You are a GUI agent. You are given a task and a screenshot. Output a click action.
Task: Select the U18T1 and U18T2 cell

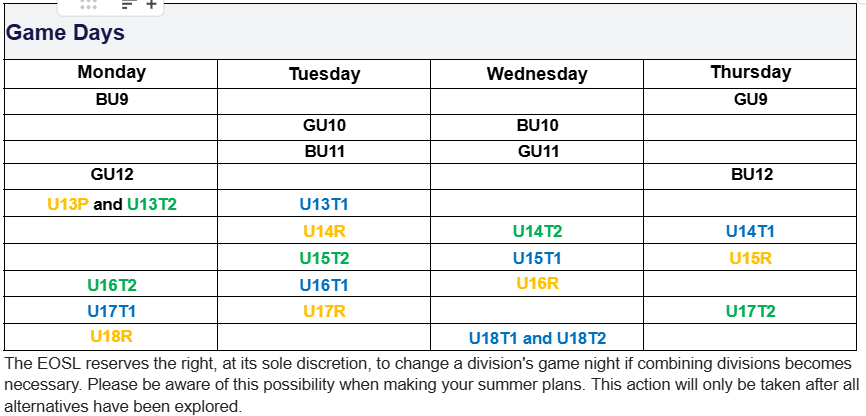[537, 338]
